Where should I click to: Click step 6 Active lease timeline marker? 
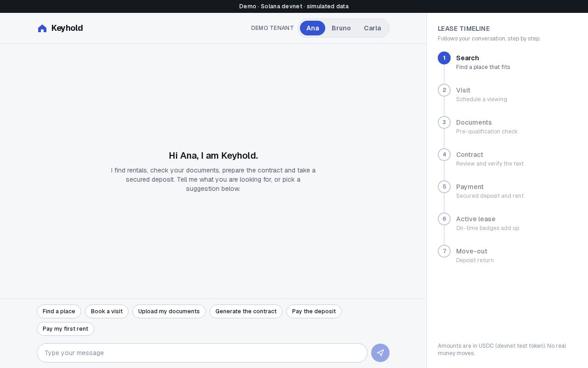coord(444,219)
